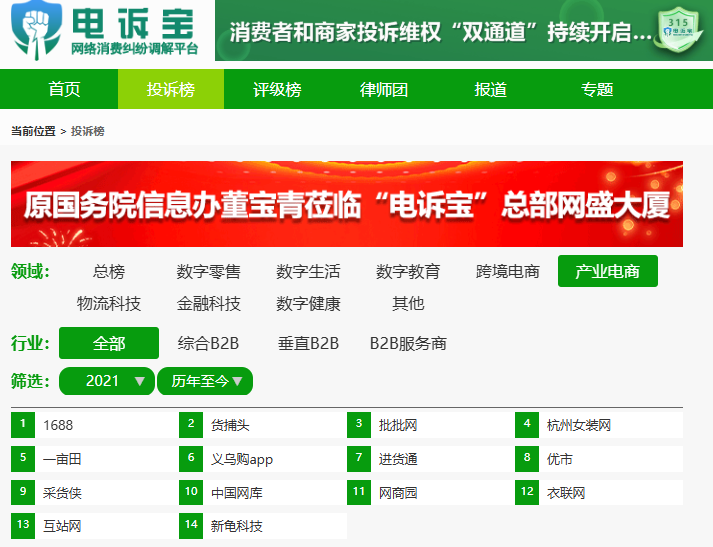Click the green 双通道 top banner
The width and height of the screenshot is (713, 547).
point(440,31)
